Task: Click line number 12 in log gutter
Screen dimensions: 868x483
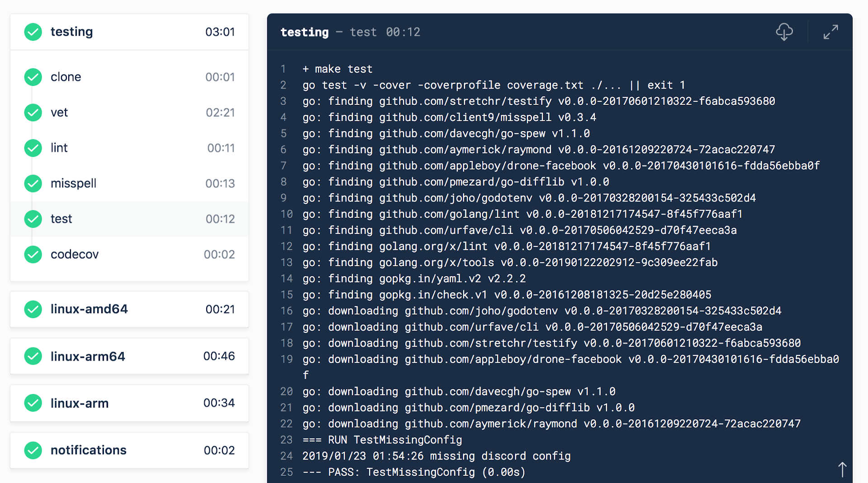Action: pyautogui.click(x=286, y=247)
